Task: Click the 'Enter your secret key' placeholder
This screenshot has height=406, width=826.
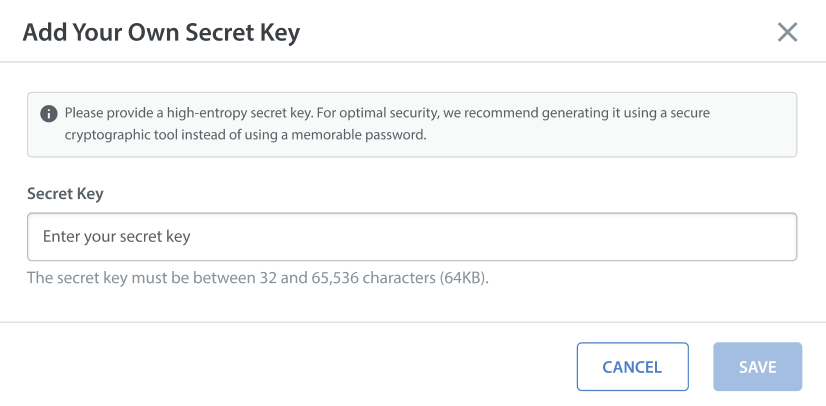Action: (116, 236)
